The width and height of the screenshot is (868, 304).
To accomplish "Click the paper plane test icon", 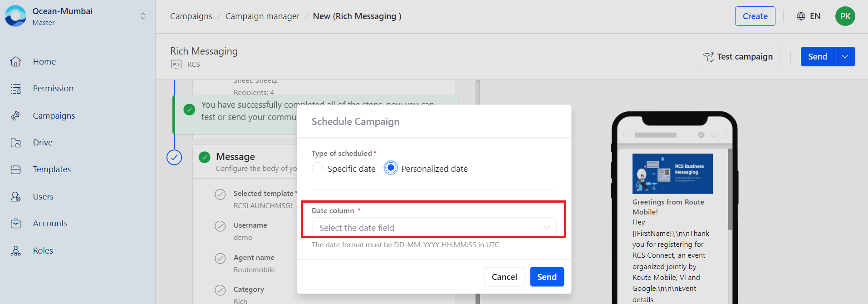I will pyautogui.click(x=708, y=57).
